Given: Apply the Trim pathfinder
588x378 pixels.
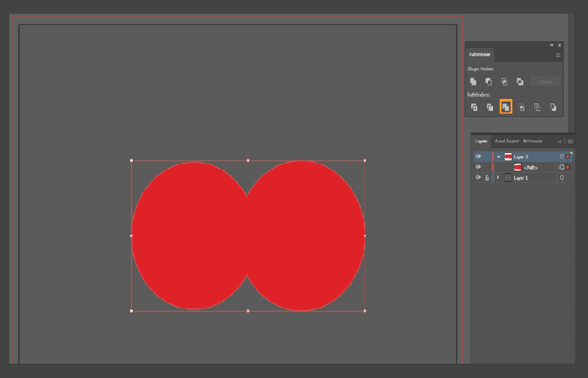Looking at the screenshot, I should [x=490, y=108].
